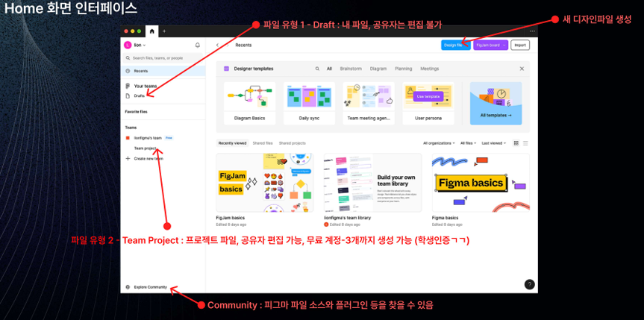This screenshot has width=644, height=320.
Task: Add a new tab with plus icon
Action: point(164,31)
